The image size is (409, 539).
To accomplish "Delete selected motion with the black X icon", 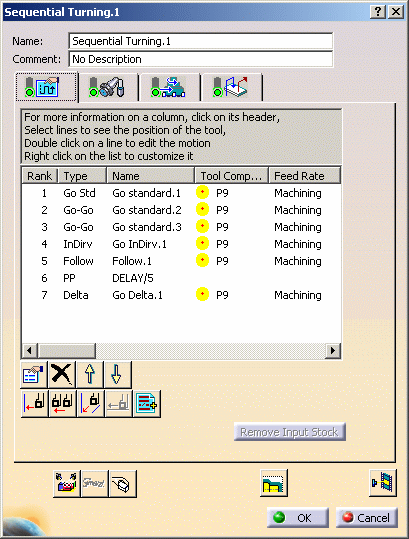I will 62,374.
